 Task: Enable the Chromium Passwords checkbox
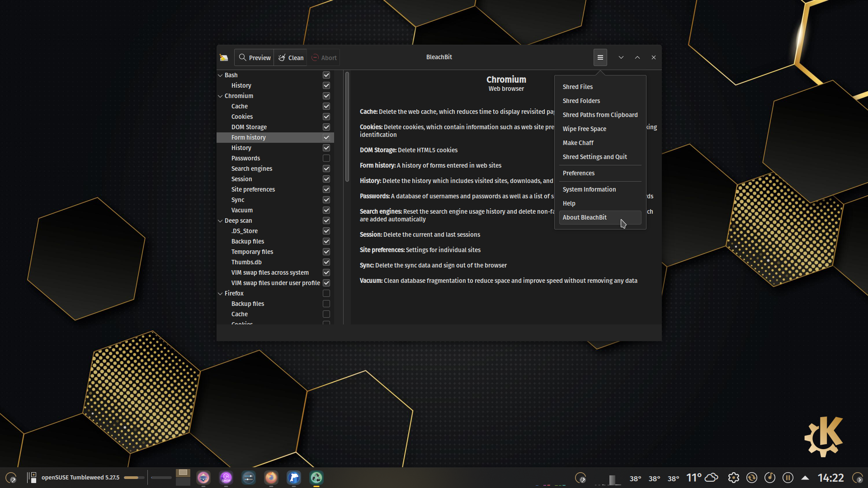pyautogui.click(x=326, y=158)
